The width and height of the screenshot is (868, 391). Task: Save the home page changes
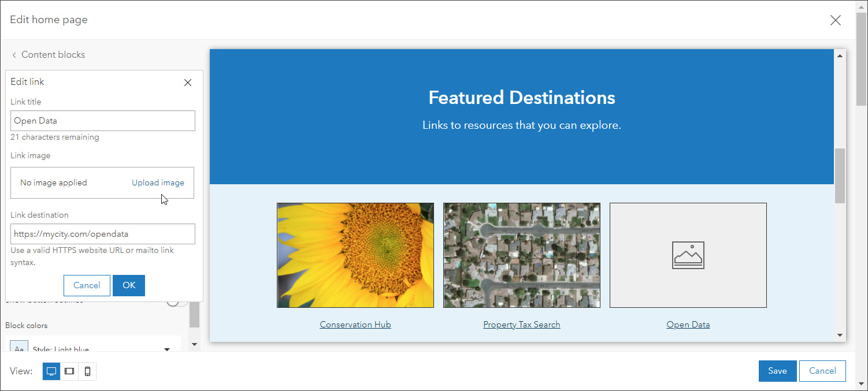pyautogui.click(x=777, y=371)
